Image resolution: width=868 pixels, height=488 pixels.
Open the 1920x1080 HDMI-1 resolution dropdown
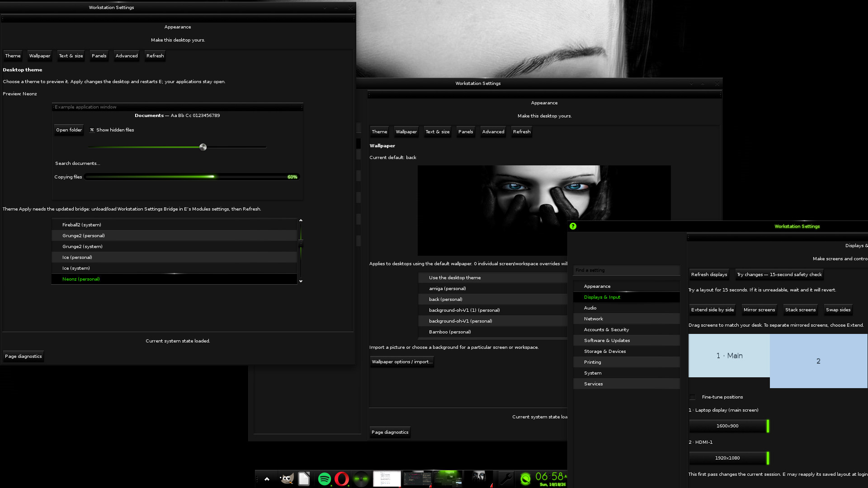pyautogui.click(x=729, y=458)
